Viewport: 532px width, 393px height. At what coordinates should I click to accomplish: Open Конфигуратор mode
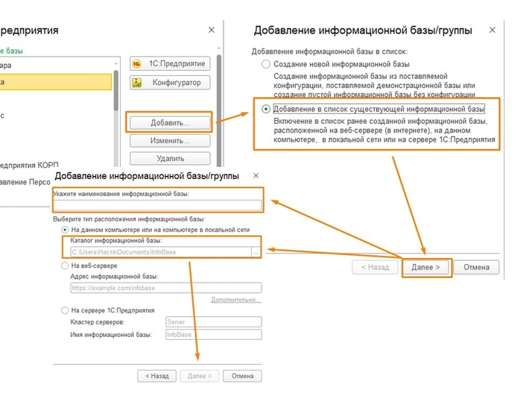click(170, 82)
